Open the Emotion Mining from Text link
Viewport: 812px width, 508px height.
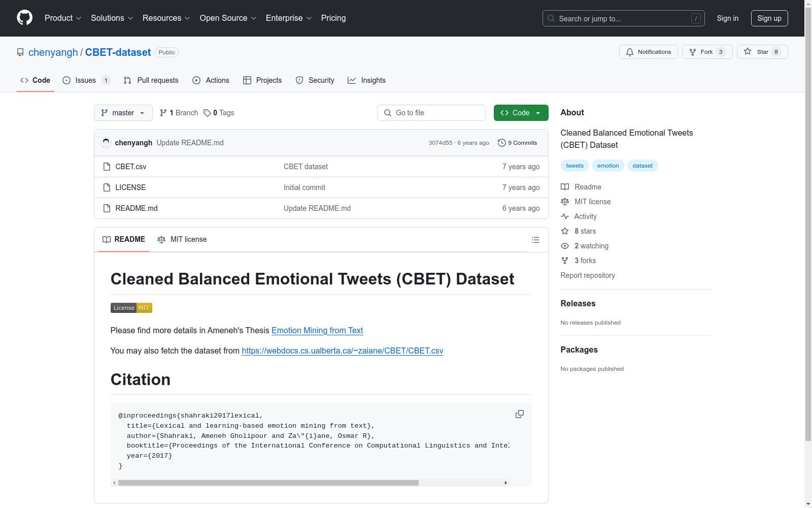317,330
